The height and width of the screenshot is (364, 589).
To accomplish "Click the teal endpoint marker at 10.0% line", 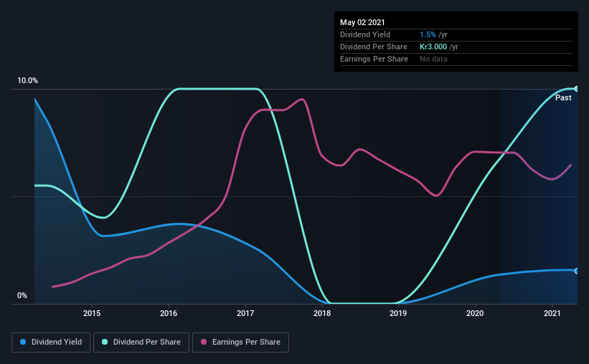I will click(576, 89).
